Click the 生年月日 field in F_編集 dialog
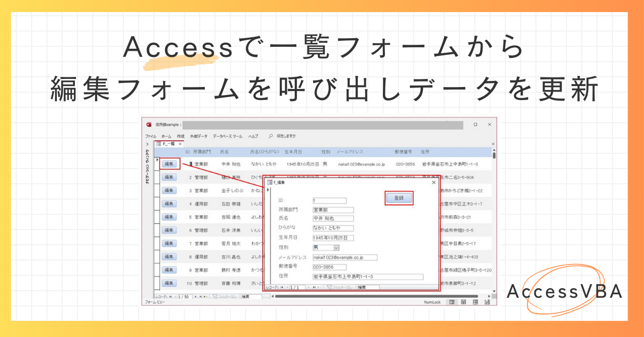Image resolution: width=644 pixels, height=337 pixels. pyautogui.click(x=333, y=237)
